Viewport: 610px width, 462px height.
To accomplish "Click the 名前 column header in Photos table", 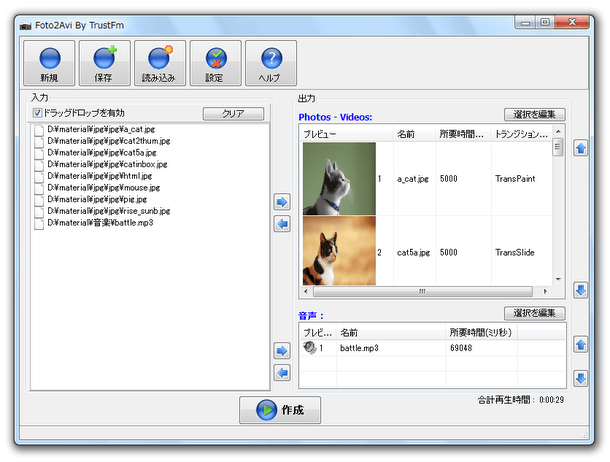I will pos(414,134).
